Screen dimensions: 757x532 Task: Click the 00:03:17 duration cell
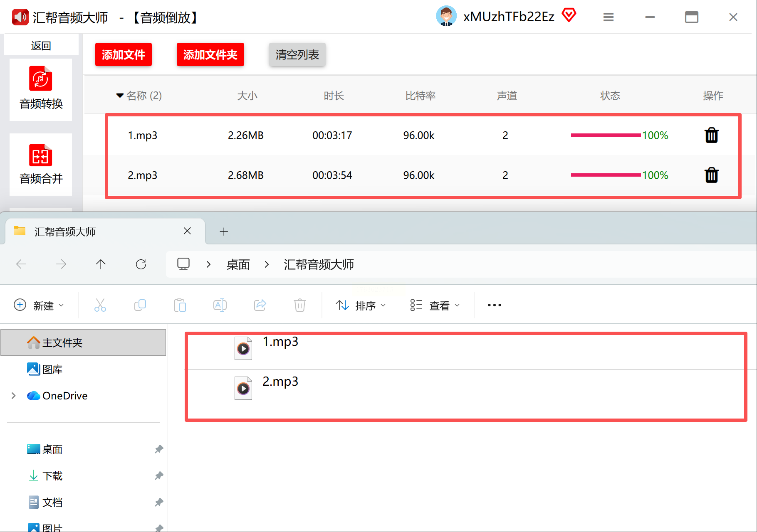pyautogui.click(x=332, y=135)
